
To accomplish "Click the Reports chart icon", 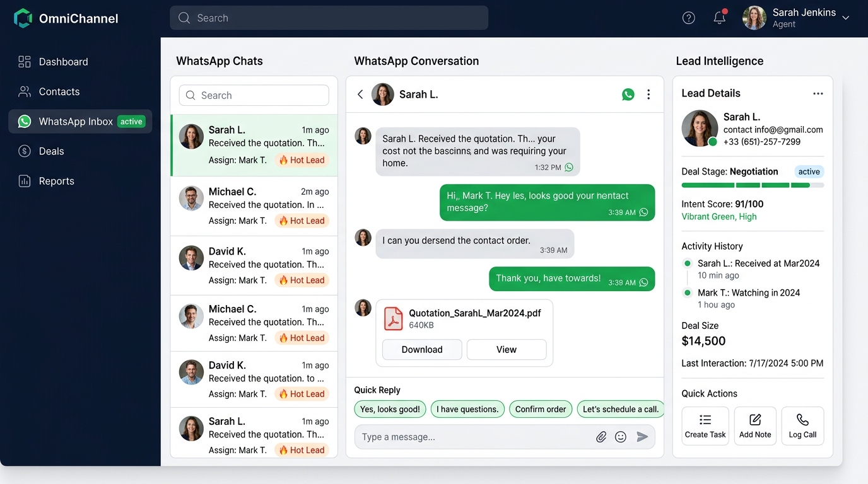I will coord(25,181).
